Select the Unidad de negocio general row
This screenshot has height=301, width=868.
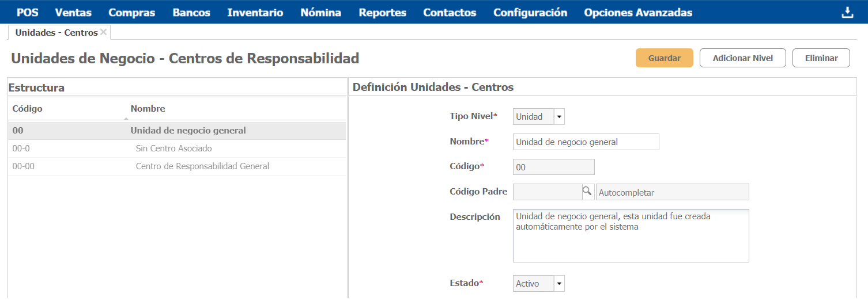pos(188,131)
